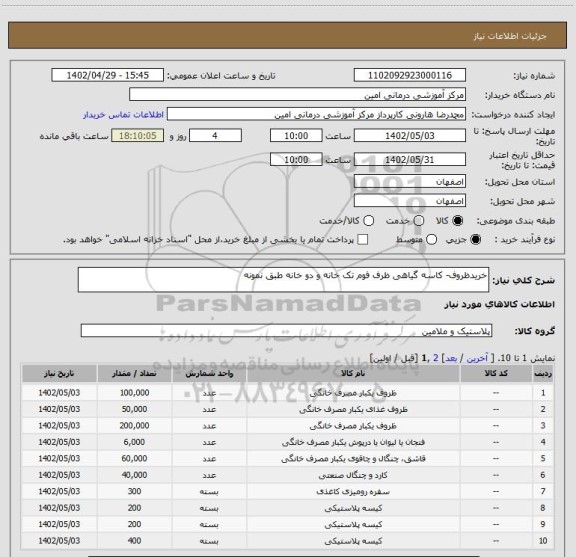
Task: Click the price validity date 1402/05/31 field
Action: coord(410,159)
